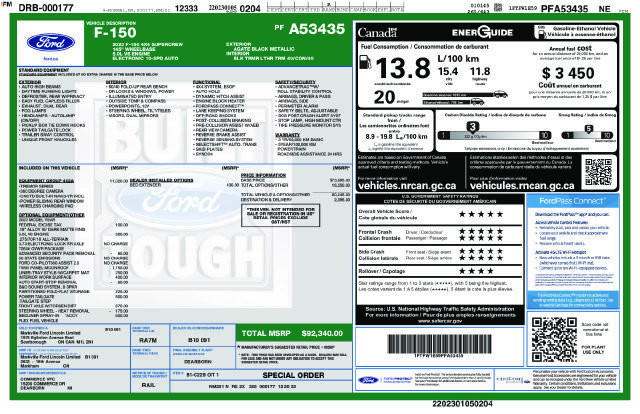Click the EnerGuide logo

pyautogui.click(x=482, y=32)
